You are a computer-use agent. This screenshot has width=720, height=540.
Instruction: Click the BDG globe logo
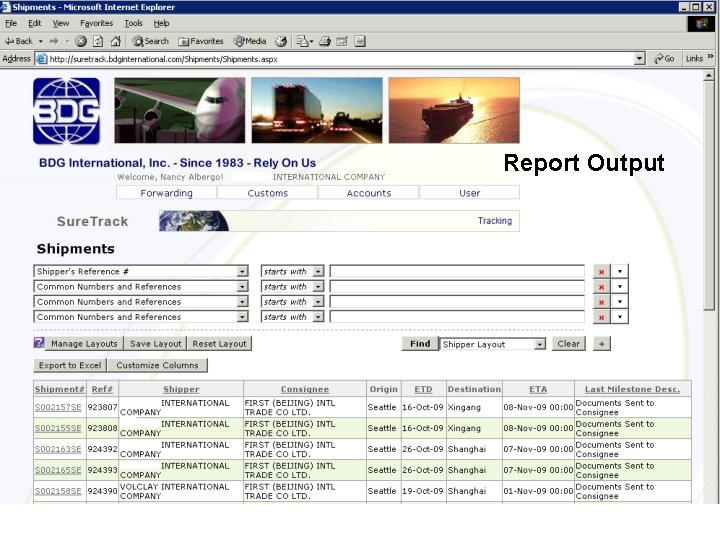point(67,111)
